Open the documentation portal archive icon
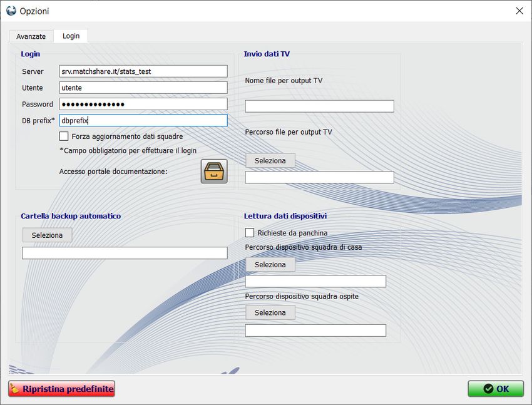Image resolution: width=532 pixels, height=405 pixels. point(214,171)
